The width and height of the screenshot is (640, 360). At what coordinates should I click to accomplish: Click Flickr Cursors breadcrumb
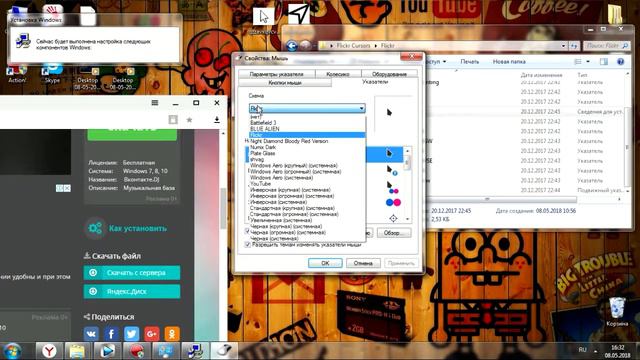(x=353, y=46)
